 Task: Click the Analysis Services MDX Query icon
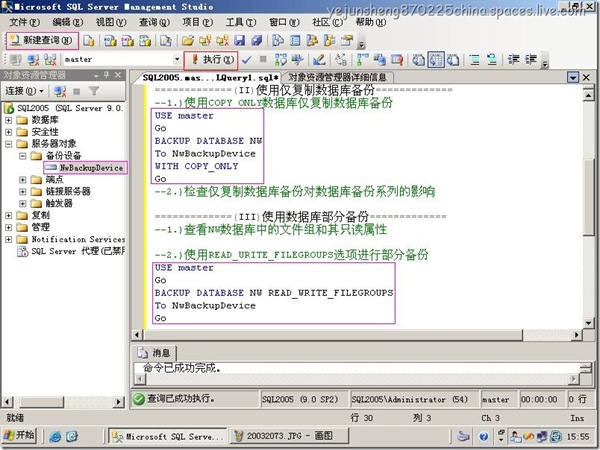(x=111, y=41)
